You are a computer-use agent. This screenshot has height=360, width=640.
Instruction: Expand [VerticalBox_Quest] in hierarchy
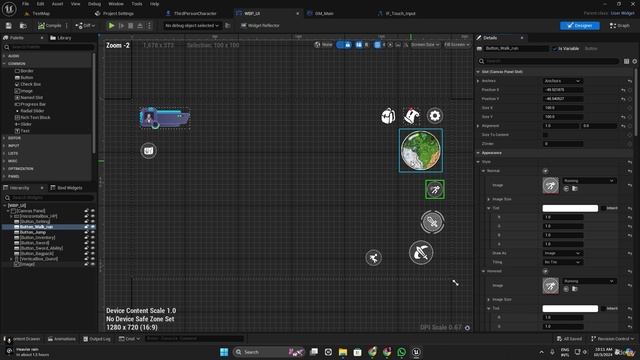[11, 259]
